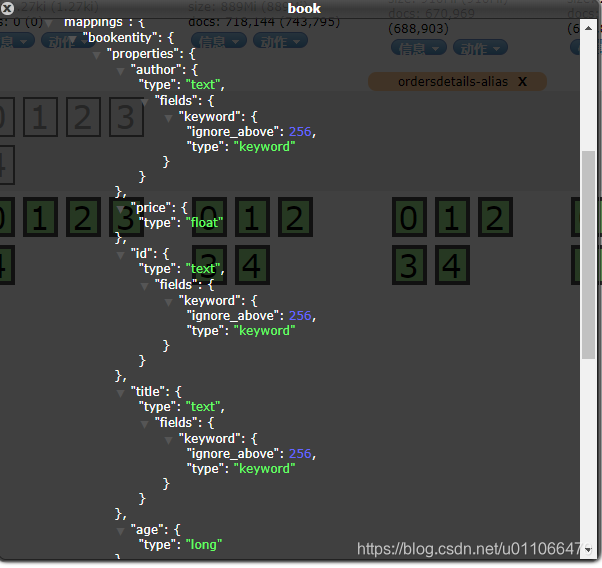Select shard 4 of the 718,144 docs index

click(x=252, y=265)
